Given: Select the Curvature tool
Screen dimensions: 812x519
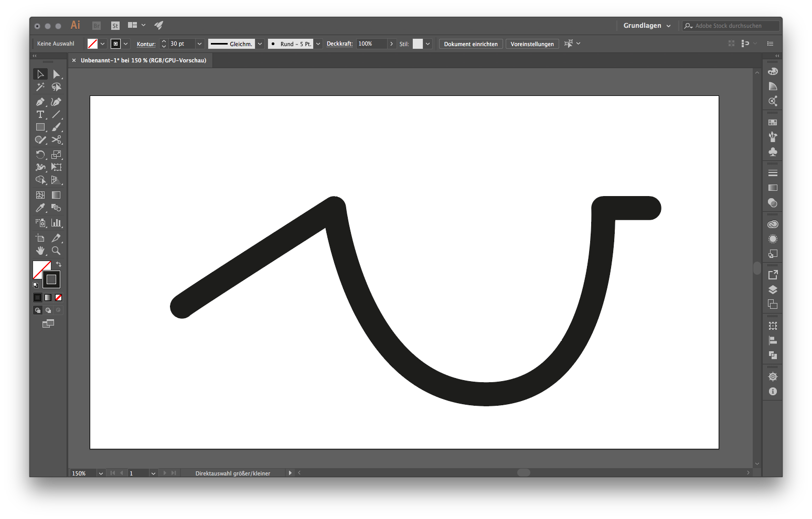Looking at the screenshot, I should coord(56,102).
